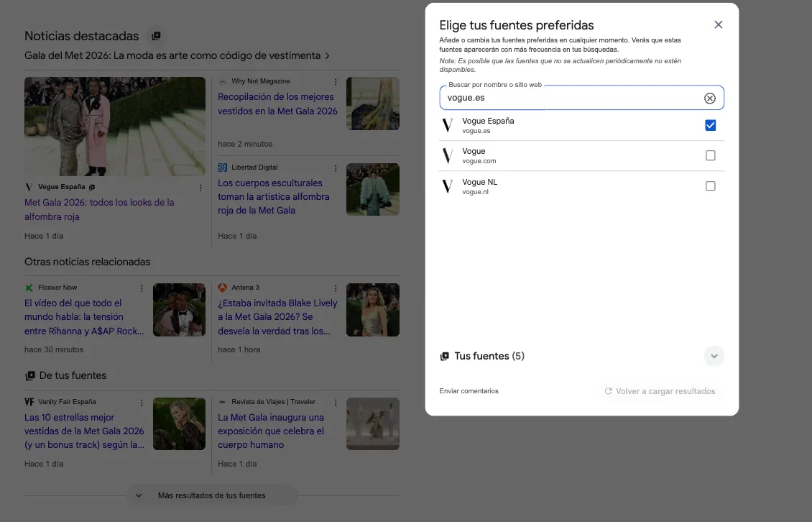
Task: Click the Tus fuentes stacked-cards icon
Action: pos(444,356)
